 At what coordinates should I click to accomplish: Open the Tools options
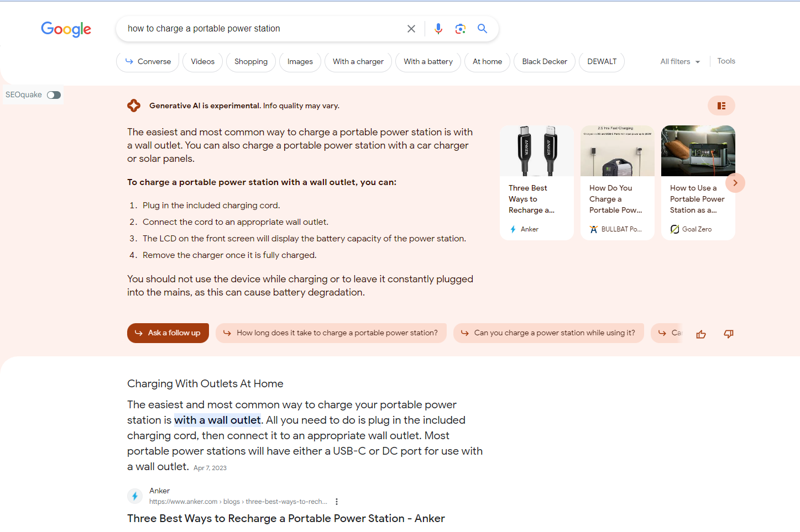(x=726, y=61)
